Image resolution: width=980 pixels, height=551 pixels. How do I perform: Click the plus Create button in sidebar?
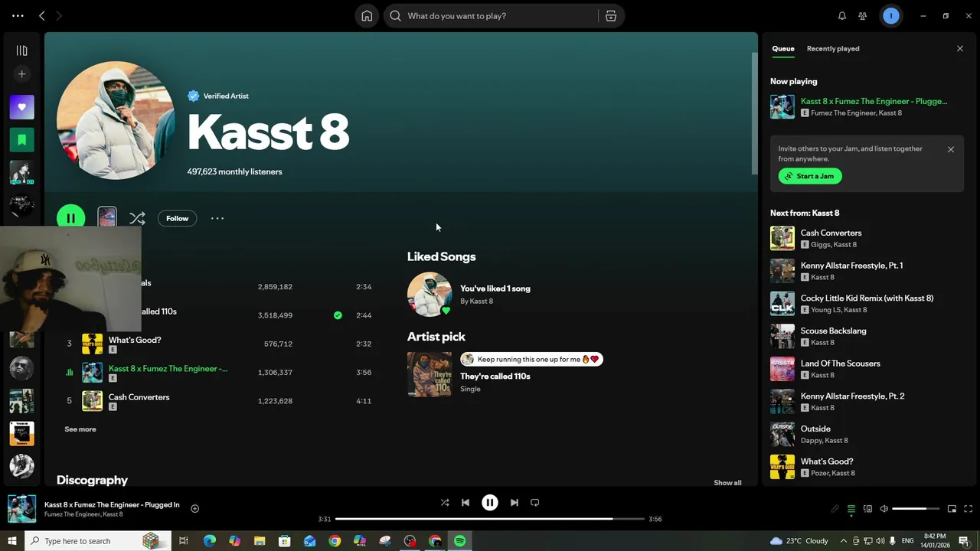pos(21,74)
